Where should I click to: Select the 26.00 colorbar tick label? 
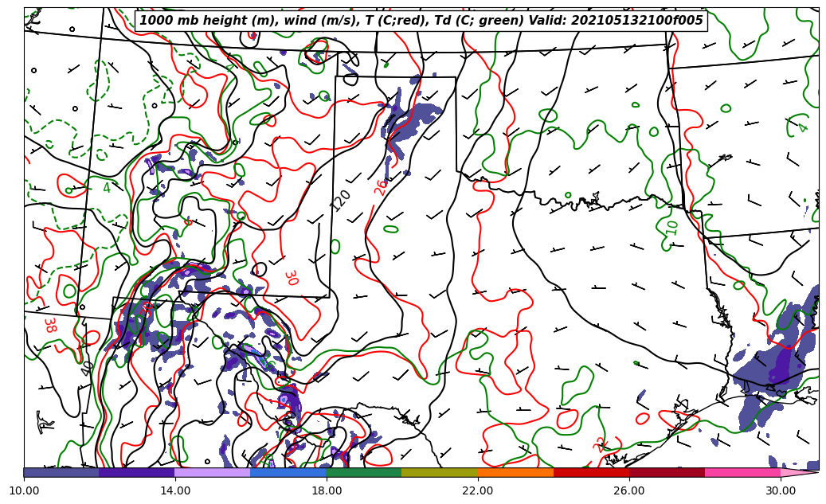pos(629,490)
